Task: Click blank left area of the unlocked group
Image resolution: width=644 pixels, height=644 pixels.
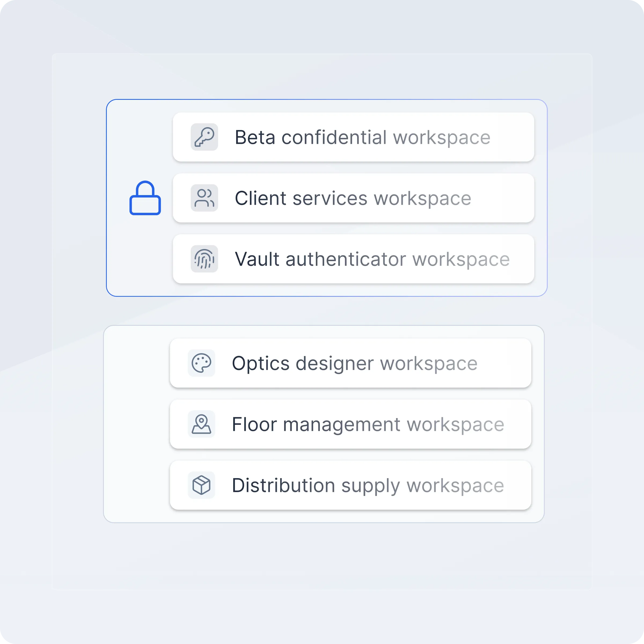Action: (x=137, y=424)
